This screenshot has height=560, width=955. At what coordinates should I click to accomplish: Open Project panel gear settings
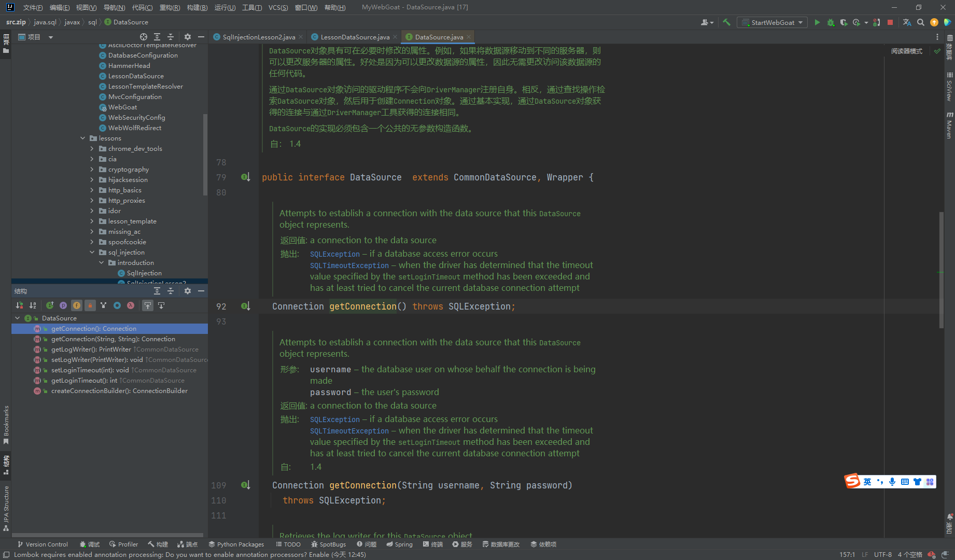[x=188, y=37]
